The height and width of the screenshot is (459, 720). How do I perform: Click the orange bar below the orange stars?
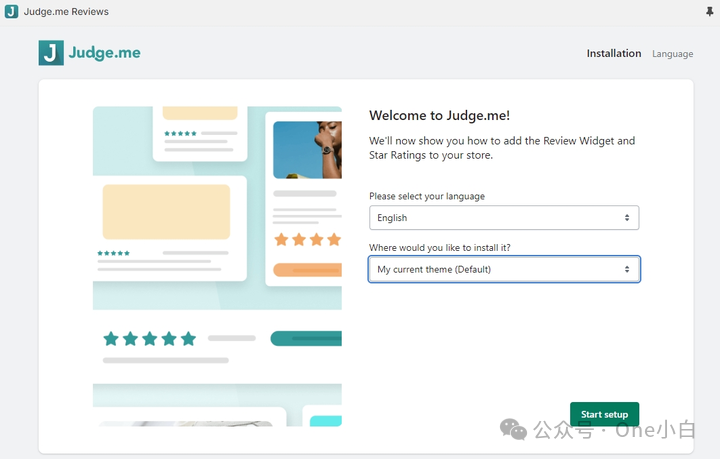coord(307,270)
